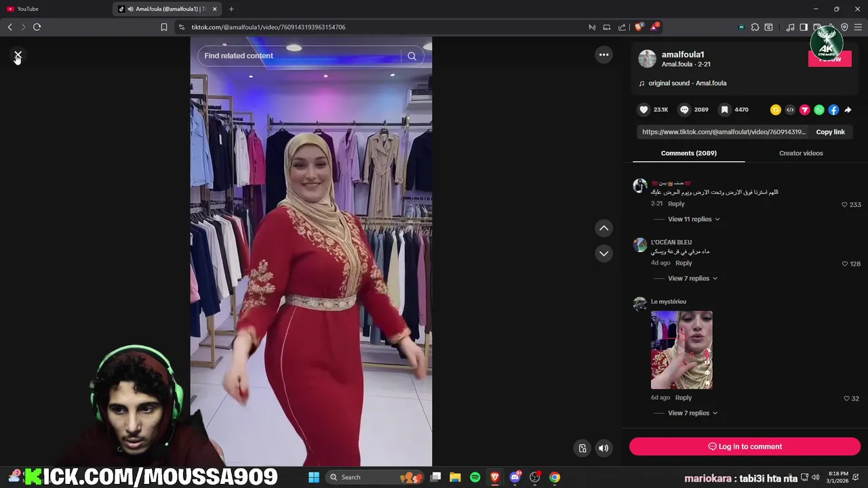
Task: Open Le mystérieu's profile name
Action: point(669,302)
